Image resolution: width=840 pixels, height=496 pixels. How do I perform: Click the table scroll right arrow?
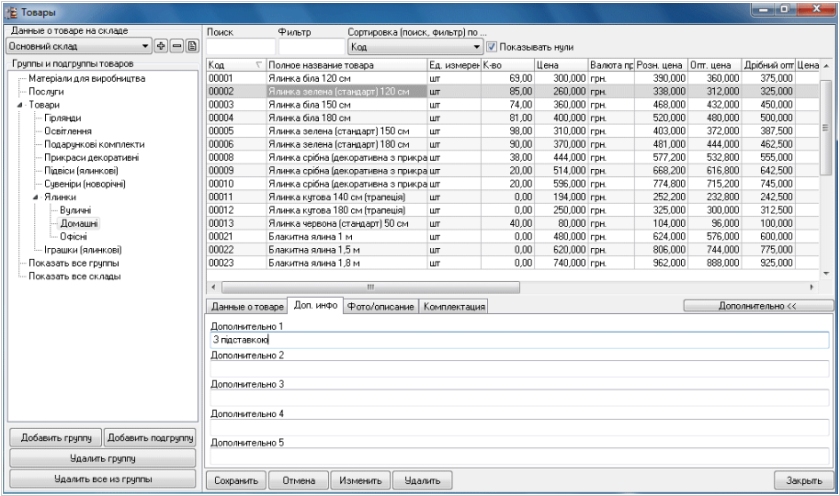tap(812, 288)
